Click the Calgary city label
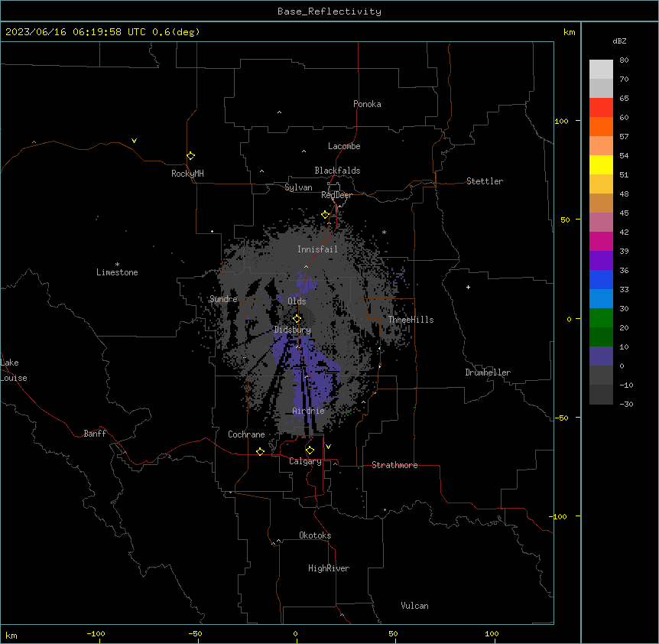Image resolution: width=659 pixels, height=644 pixels. point(305,461)
